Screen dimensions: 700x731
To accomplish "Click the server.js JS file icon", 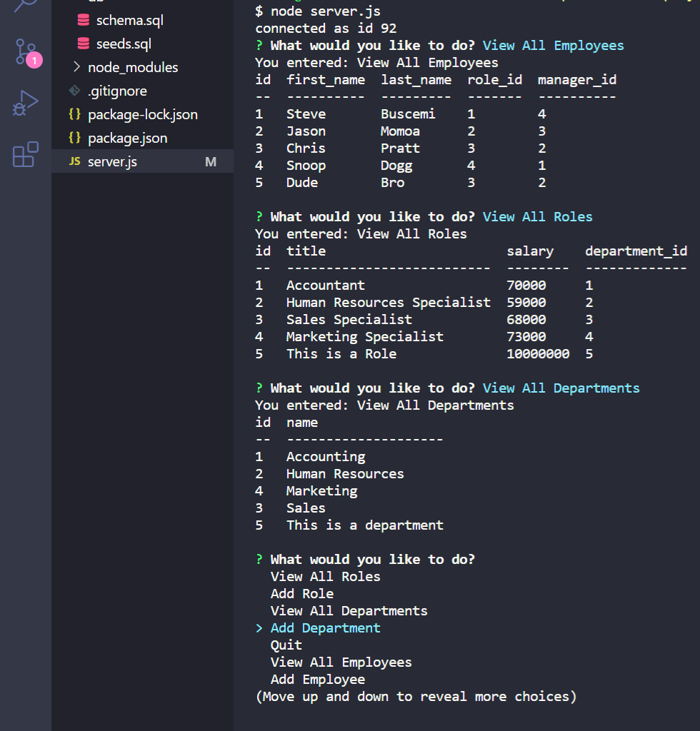I will coord(74,162).
